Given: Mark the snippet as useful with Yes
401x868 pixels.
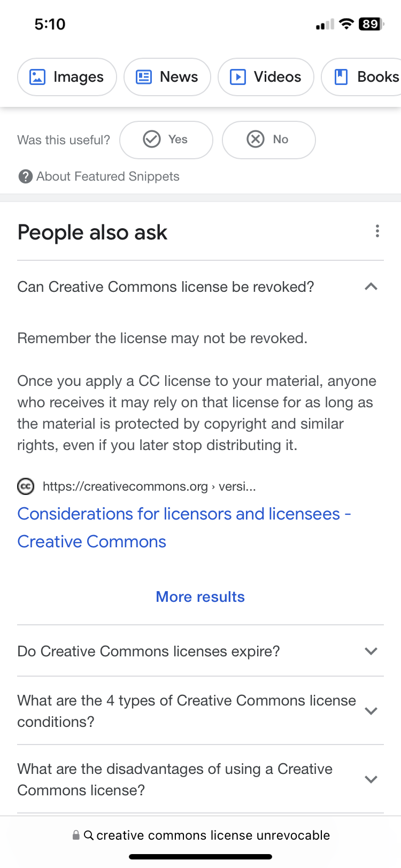Looking at the screenshot, I should (x=166, y=139).
